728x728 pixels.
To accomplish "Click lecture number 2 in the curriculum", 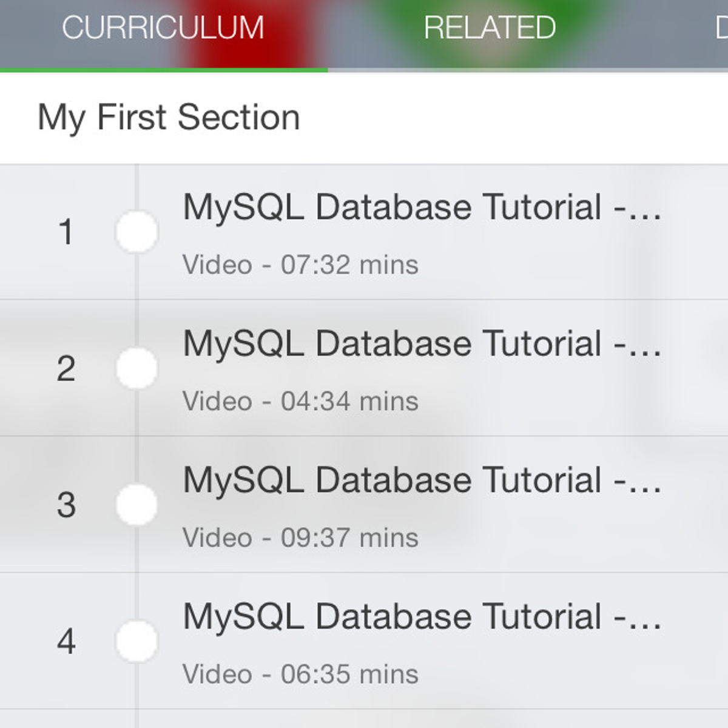I will pyautogui.click(x=66, y=368).
